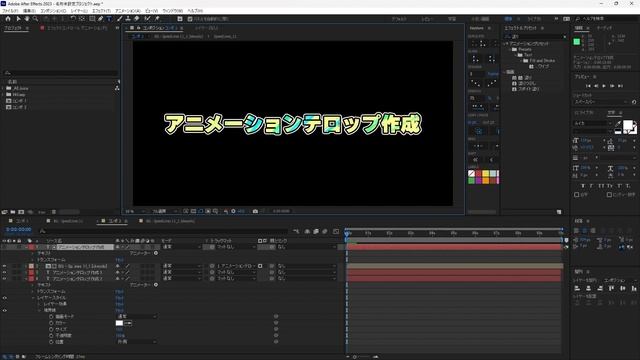
Task: Click the Reset link for Layer Styles
Action: tap(120, 298)
